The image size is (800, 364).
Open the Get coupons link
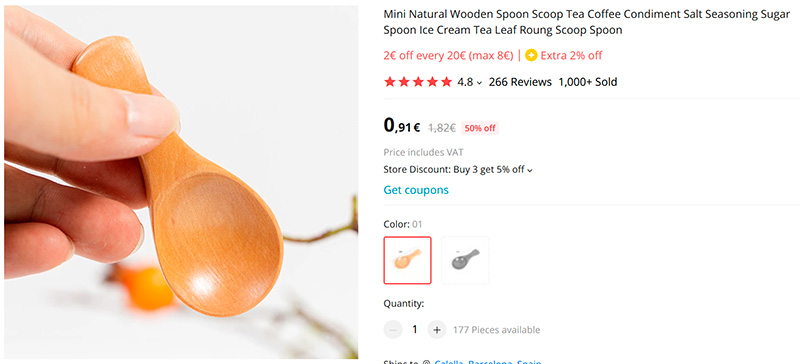416,190
